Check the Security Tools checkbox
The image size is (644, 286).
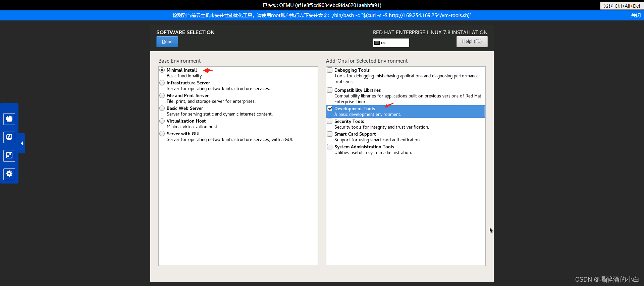click(x=330, y=121)
